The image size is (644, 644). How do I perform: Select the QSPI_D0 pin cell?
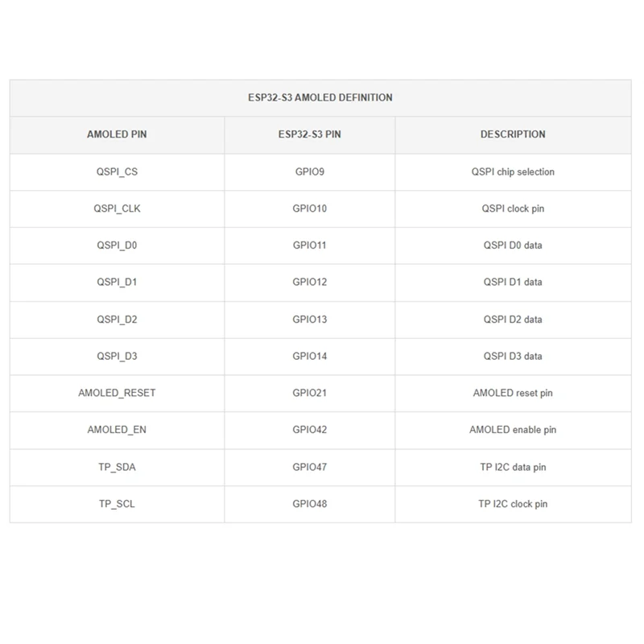(x=117, y=246)
